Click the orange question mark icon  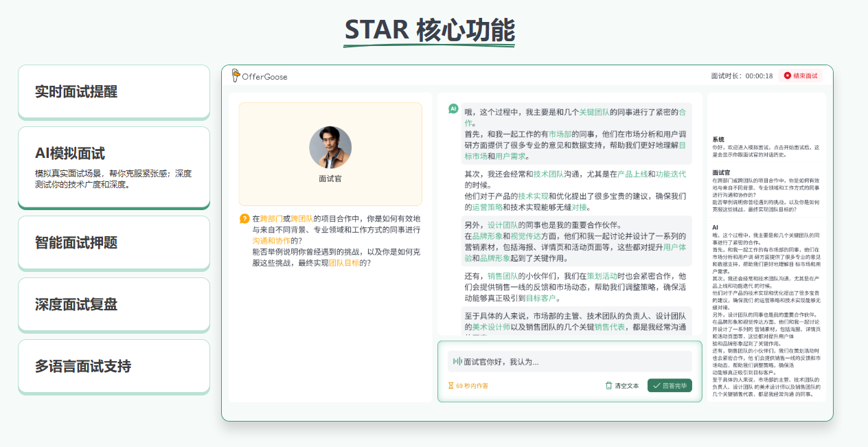click(244, 219)
